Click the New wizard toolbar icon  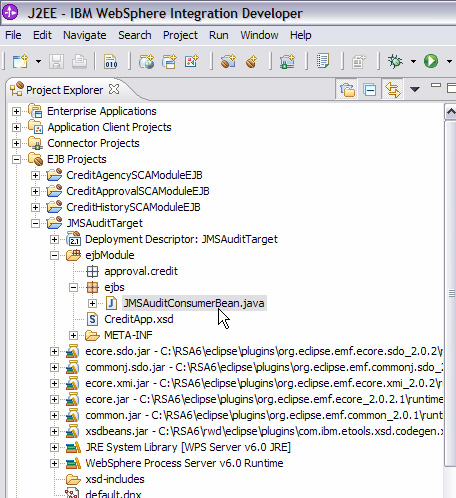tap(20, 61)
